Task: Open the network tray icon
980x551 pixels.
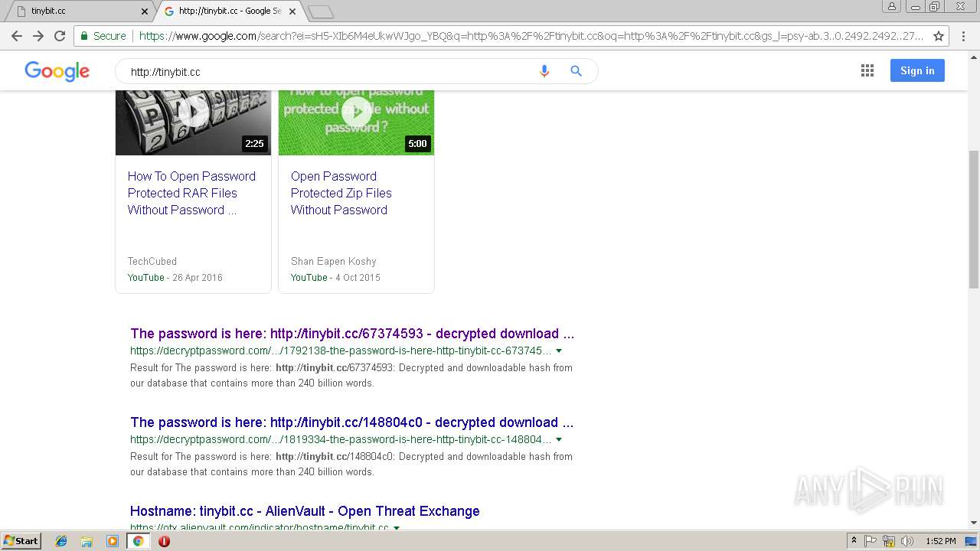Action: click(889, 541)
